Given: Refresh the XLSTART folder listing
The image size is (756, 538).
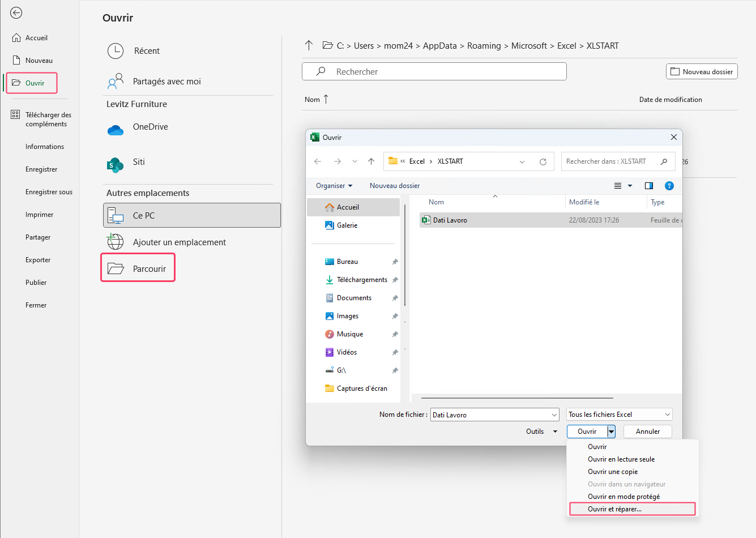Looking at the screenshot, I should pyautogui.click(x=543, y=161).
